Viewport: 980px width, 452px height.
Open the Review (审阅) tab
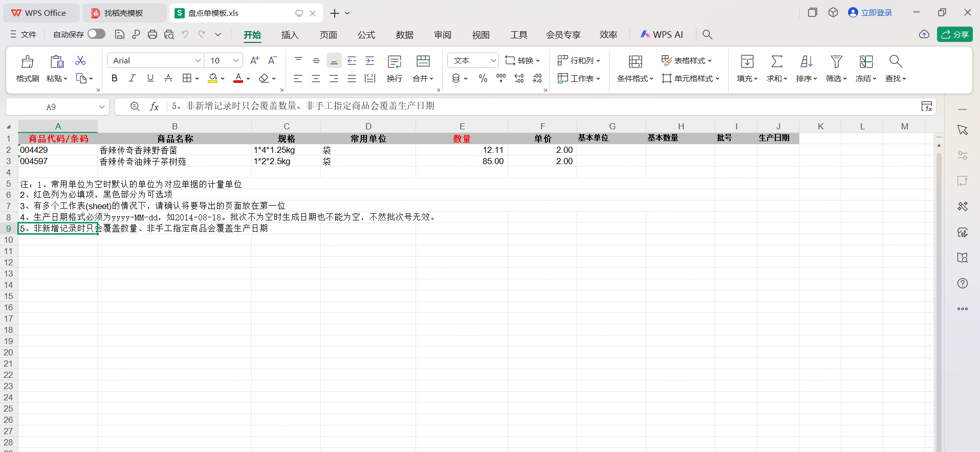pos(443,34)
